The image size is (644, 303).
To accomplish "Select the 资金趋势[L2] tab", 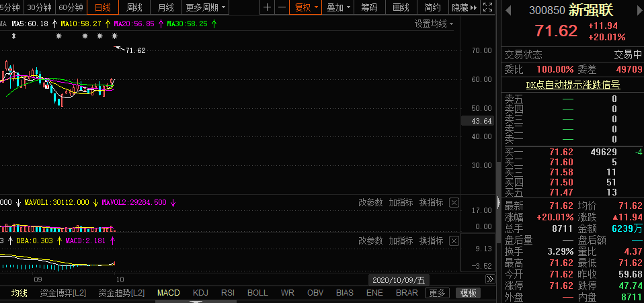I will 122,293.
